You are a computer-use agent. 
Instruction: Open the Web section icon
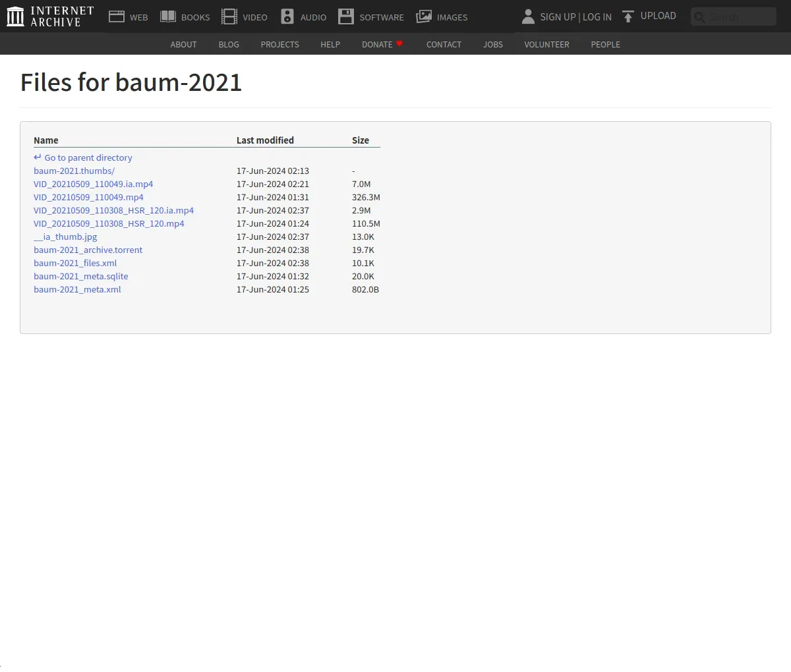117,16
